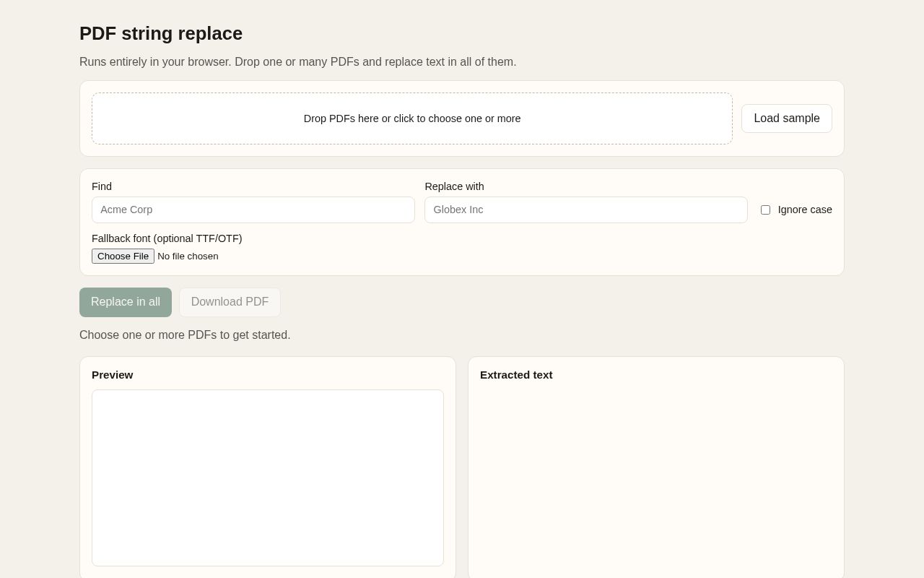Focus the Find text field
Image resolution: width=924 pixels, height=578 pixels.
tap(253, 210)
